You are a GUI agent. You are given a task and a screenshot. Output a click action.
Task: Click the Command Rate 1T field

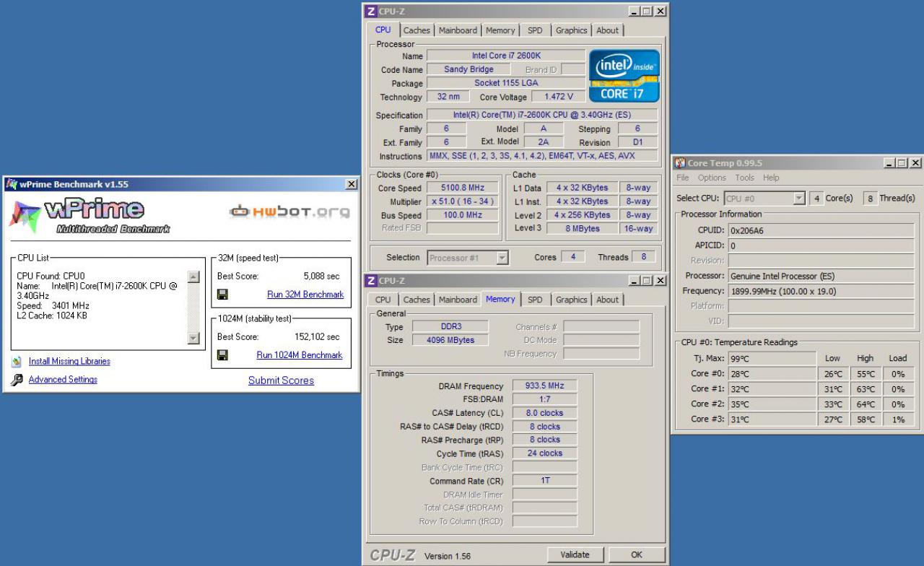click(545, 481)
